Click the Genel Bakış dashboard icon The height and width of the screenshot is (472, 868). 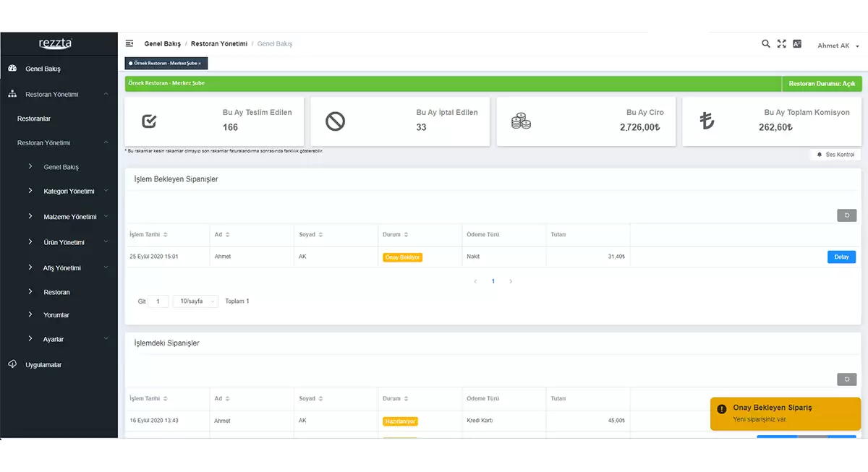point(12,69)
